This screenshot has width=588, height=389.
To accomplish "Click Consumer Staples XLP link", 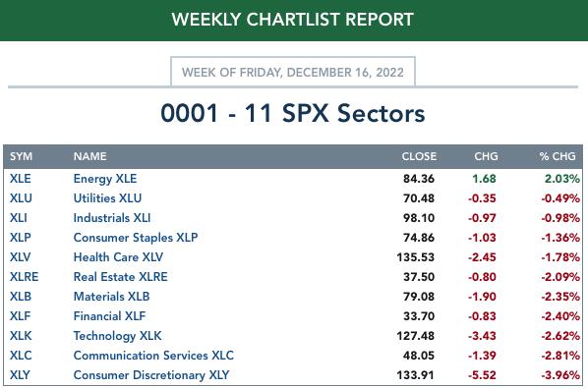I will (x=136, y=238).
